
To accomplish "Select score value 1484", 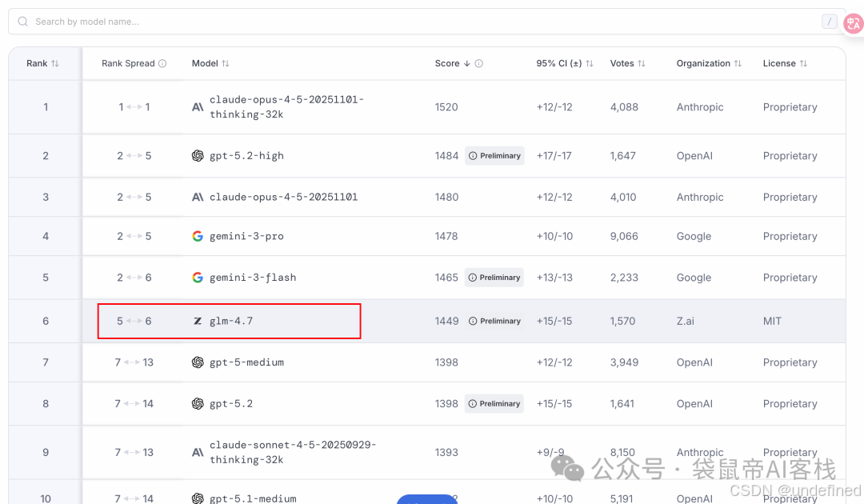I will (x=446, y=156).
